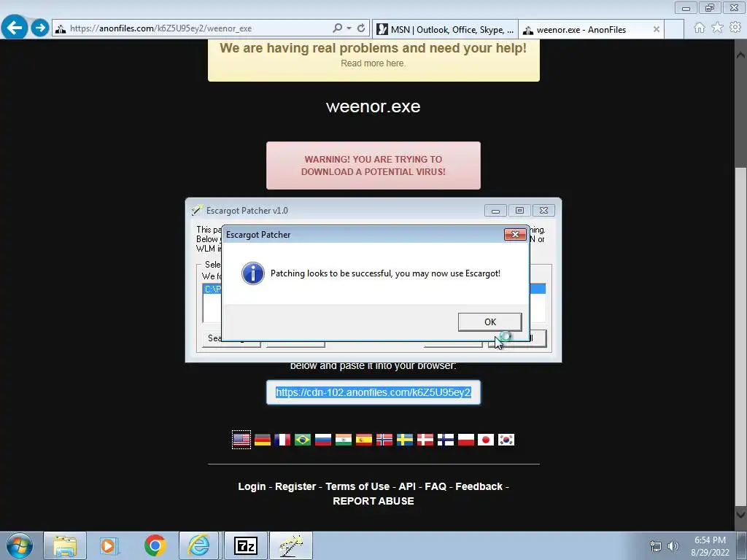
Task: Click the potential virus warning box
Action: pos(373,166)
